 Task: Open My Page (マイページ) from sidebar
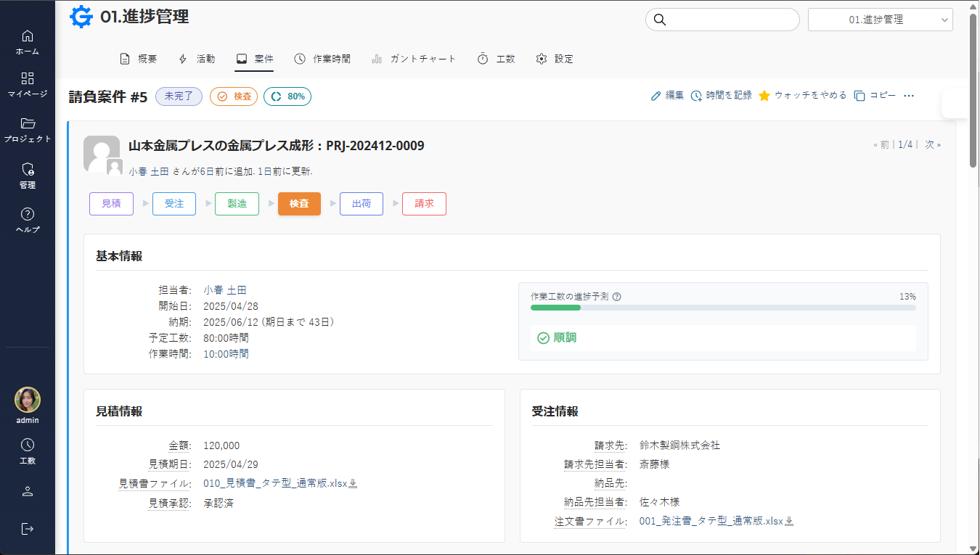28,79
